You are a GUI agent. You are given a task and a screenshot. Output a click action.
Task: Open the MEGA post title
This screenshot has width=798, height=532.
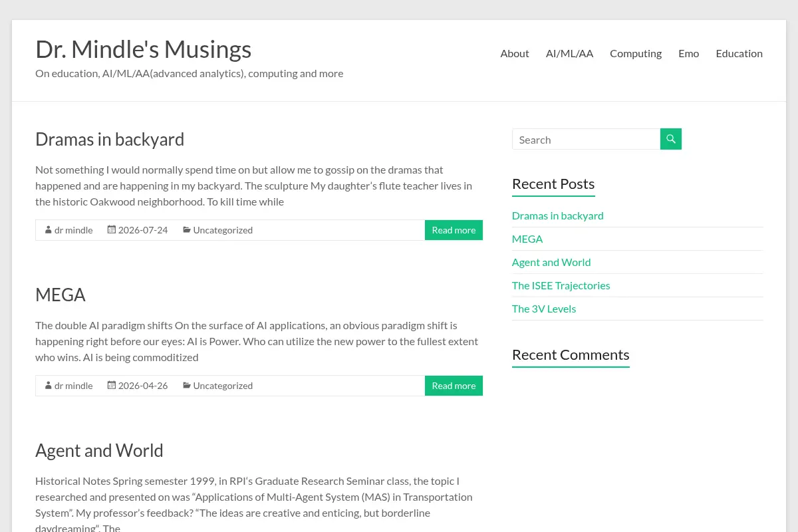61,295
